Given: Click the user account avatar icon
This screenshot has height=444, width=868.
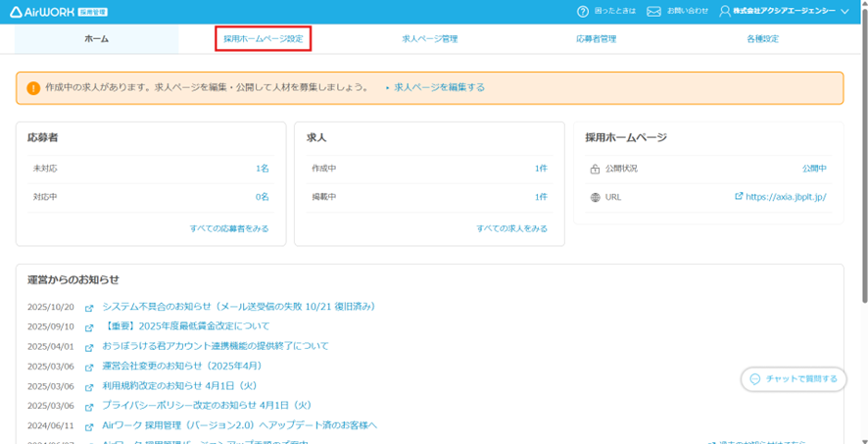Looking at the screenshot, I should [725, 11].
